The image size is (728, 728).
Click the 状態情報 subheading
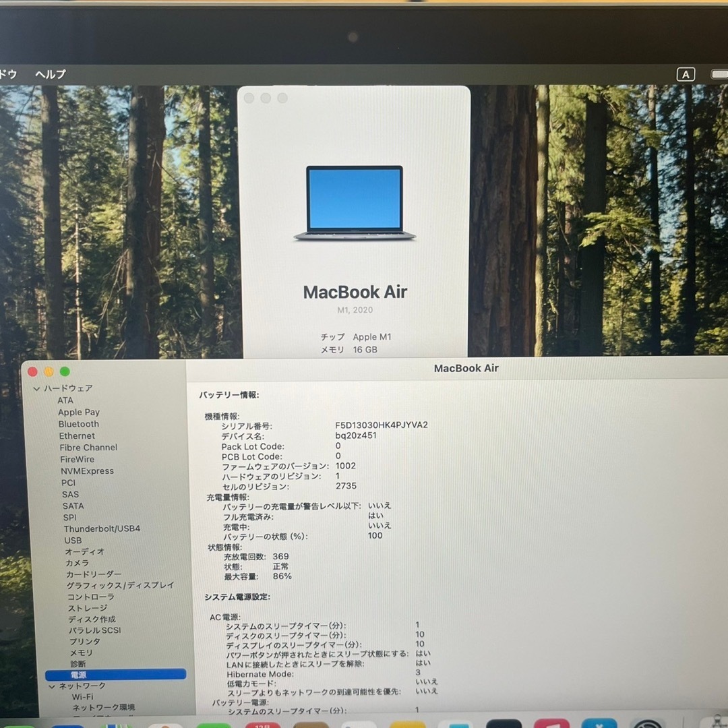224,547
